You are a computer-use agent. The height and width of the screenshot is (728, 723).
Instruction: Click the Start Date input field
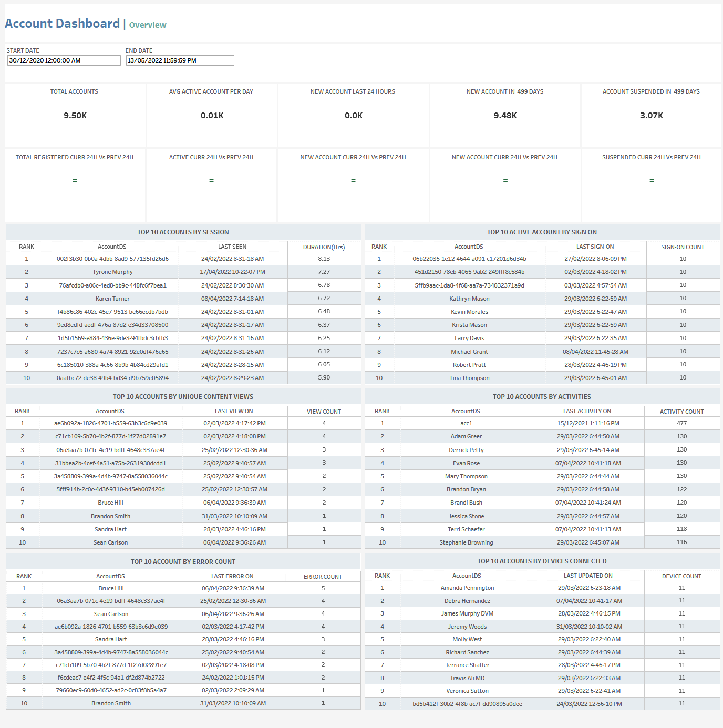click(x=64, y=60)
